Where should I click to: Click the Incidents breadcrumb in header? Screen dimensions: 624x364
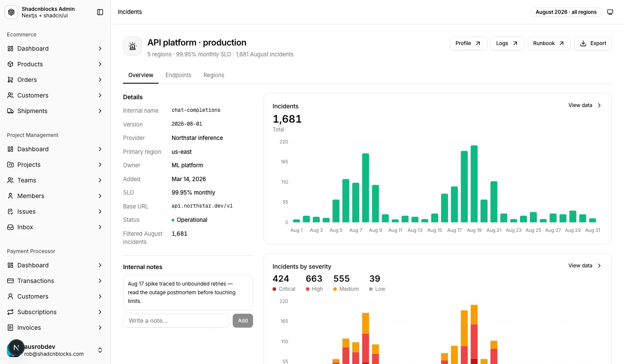130,12
